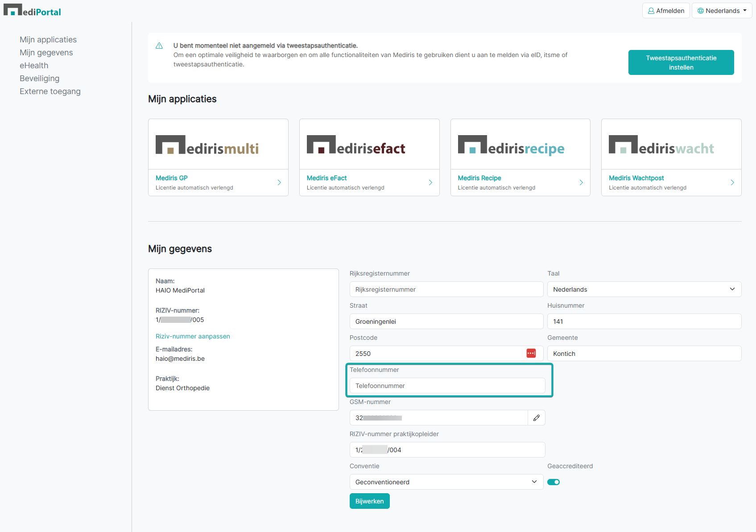
Task: Click the Mijn applicaties section heading
Action: 182,99
